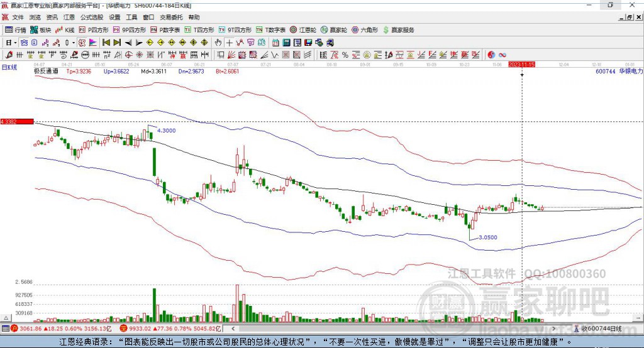
Task: Click the triangle up button beside volume
Action: pyautogui.click(x=6, y=318)
